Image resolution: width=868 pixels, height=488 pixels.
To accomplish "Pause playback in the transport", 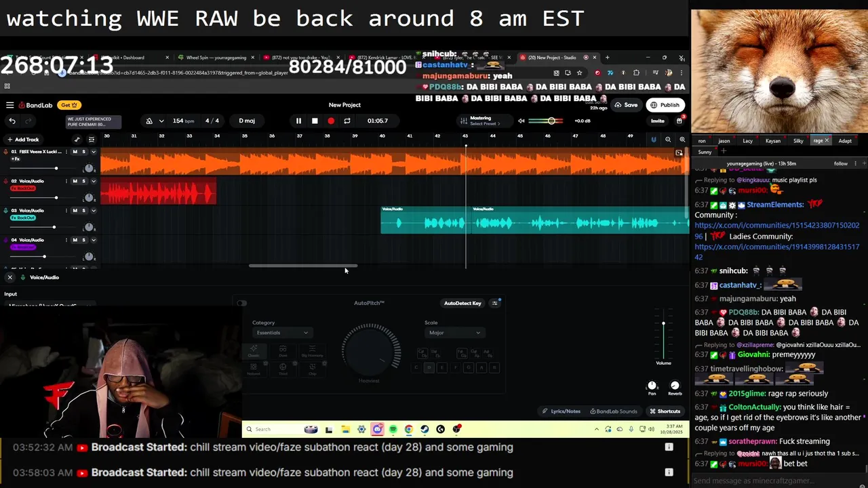I will pyautogui.click(x=298, y=121).
